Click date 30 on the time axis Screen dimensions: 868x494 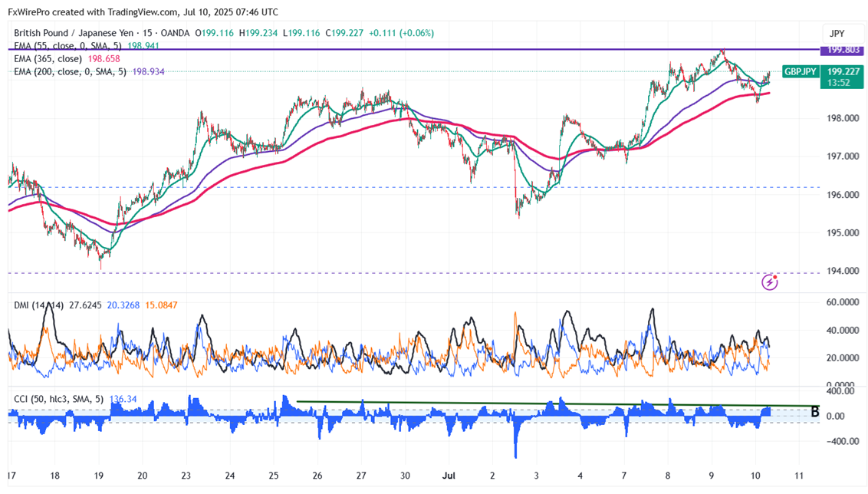tap(405, 475)
